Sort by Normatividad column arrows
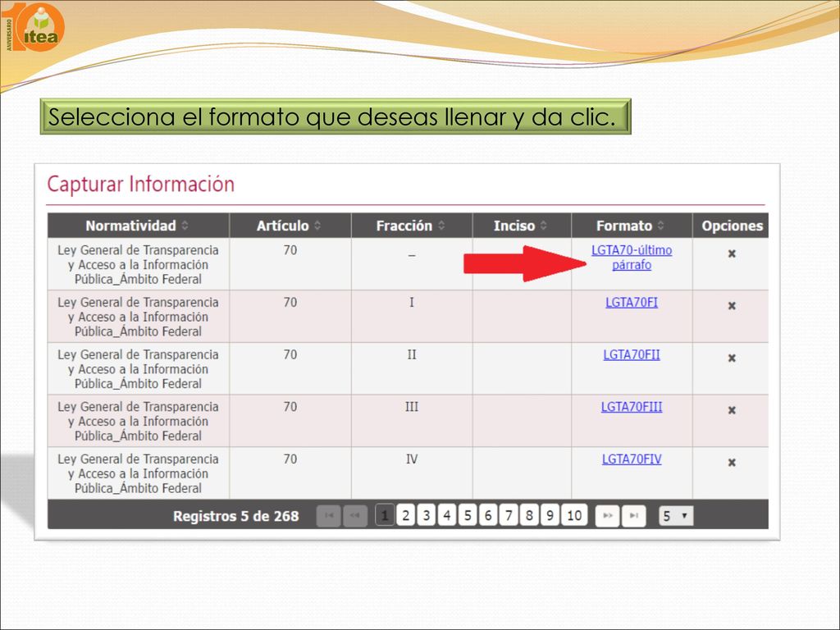The image size is (840, 630). (185, 226)
